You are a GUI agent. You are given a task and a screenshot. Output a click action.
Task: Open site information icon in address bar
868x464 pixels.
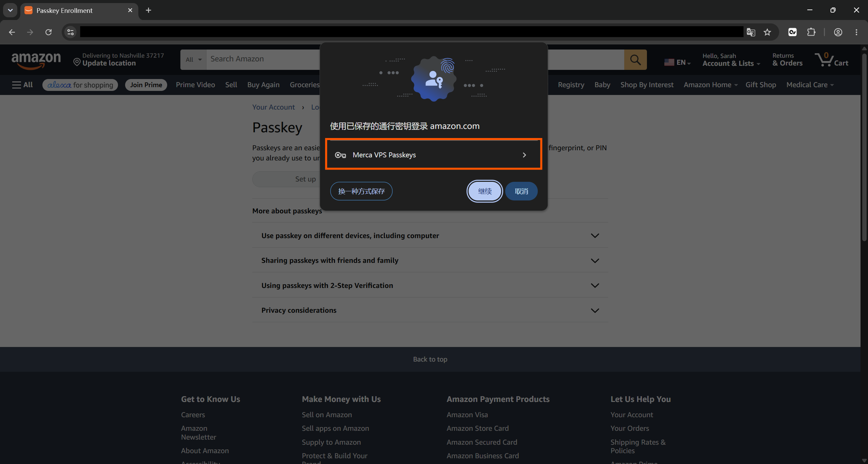[71, 32]
